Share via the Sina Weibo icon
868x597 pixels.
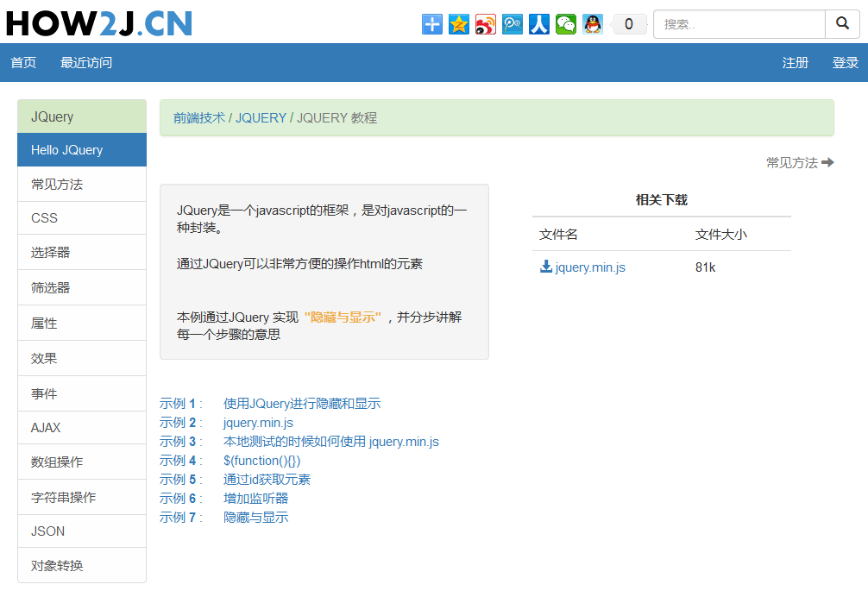[486, 24]
